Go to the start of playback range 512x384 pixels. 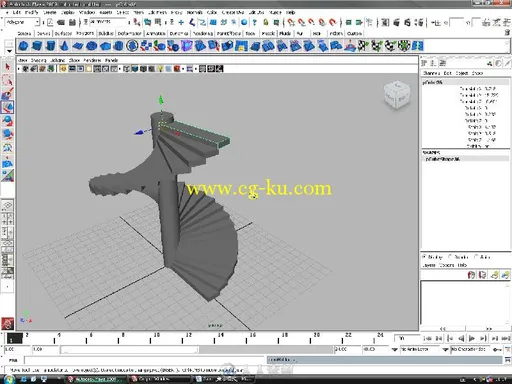tap(427, 339)
